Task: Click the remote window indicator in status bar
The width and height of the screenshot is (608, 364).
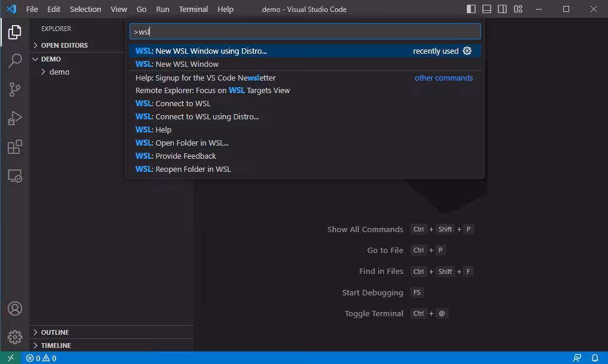Action: [x=11, y=358]
